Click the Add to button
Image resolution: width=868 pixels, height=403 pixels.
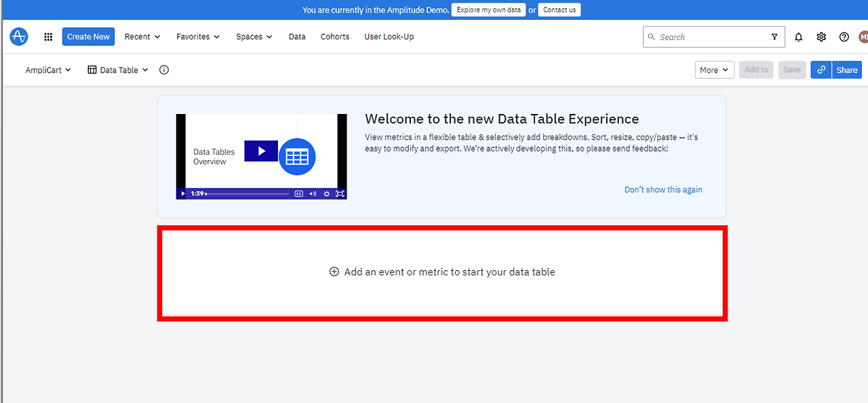[756, 70]
